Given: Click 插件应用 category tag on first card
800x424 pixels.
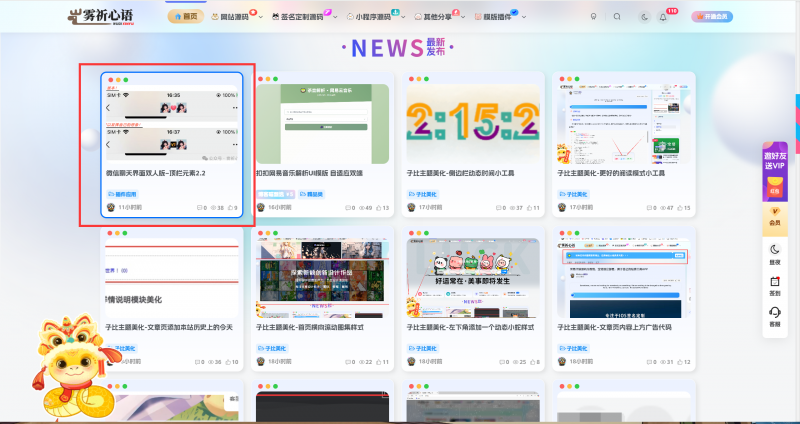Looking at the screenshot, I should click(122, 193).
